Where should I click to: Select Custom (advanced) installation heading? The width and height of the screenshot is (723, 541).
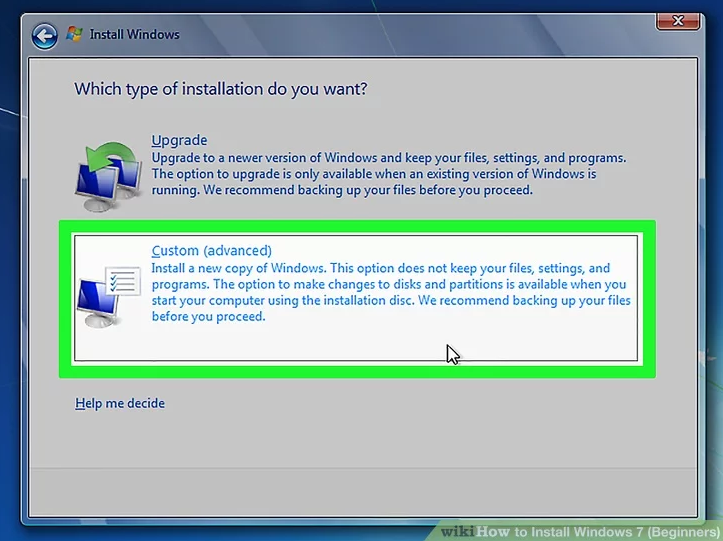point(212,250)
